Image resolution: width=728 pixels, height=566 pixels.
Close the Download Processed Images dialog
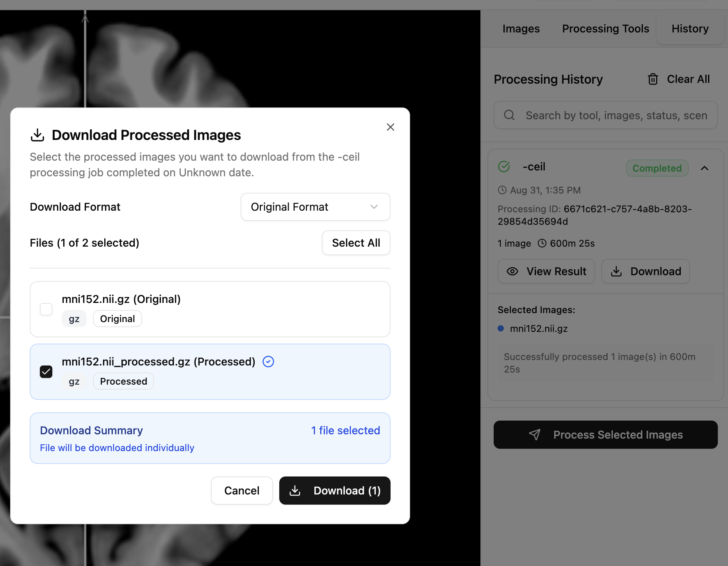[390, 127]
